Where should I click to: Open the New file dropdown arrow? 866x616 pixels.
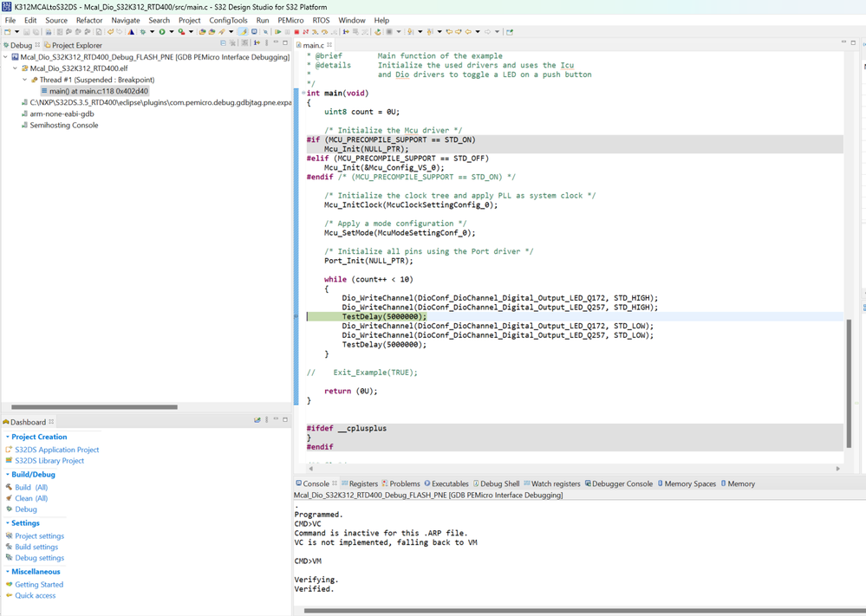coord(16,32)
